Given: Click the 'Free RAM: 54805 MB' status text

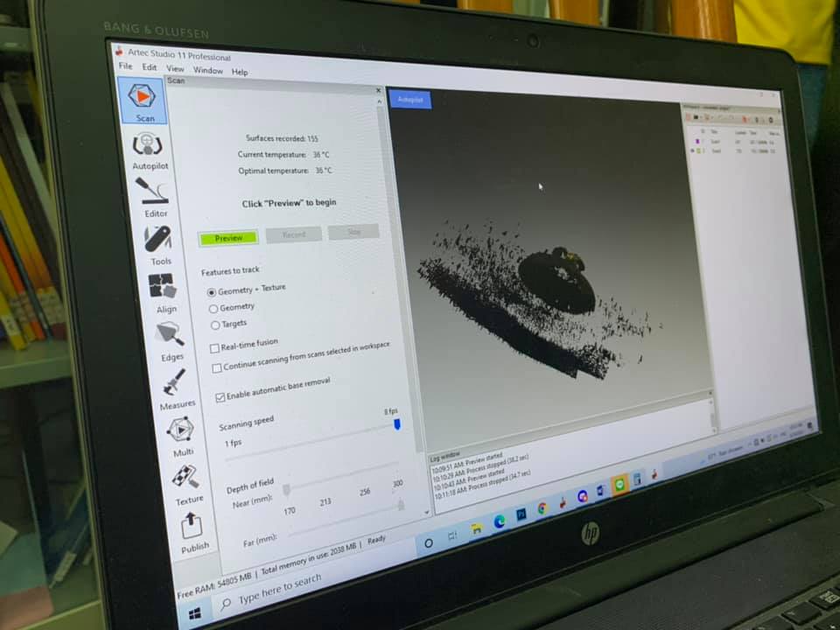Looking at the screenshot, I should pos(213,585).
